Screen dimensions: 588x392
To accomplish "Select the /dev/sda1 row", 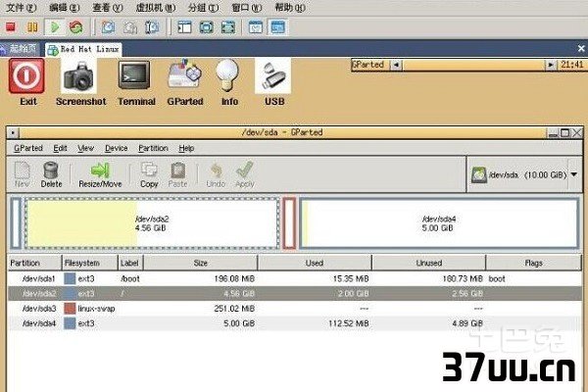I will 295,278.
